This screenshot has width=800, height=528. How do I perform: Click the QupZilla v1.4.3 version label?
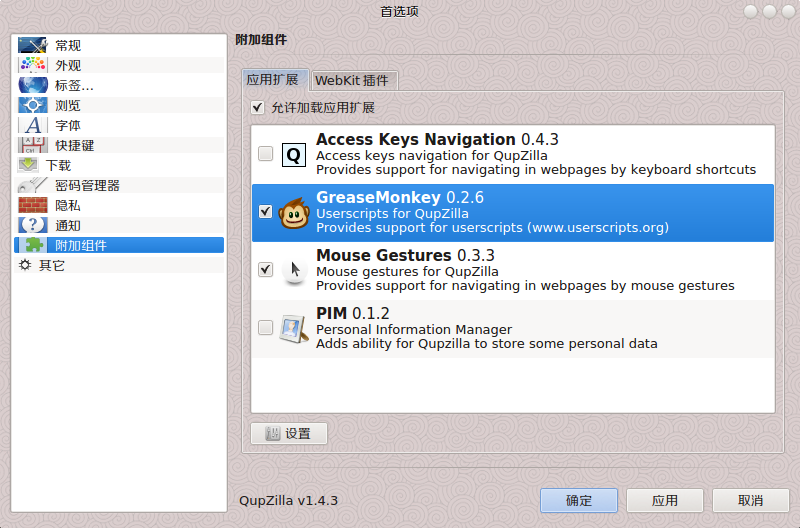pyautogui.click(x=288, y=500)
